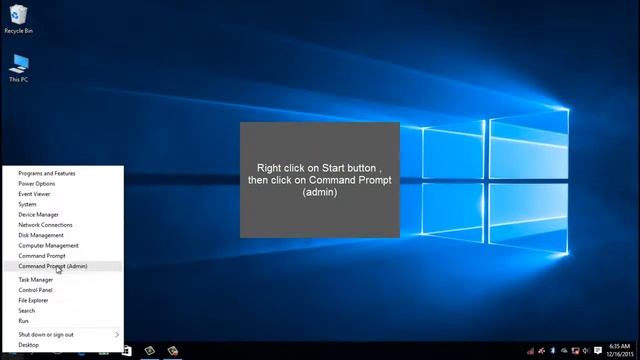Click the OneDrive cloud tray icon

point(564,351)
